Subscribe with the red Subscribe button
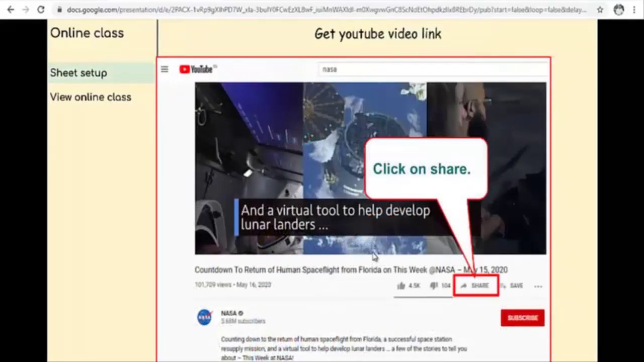The height and width of the screenshot is (362, 644). tap(522, 318)
